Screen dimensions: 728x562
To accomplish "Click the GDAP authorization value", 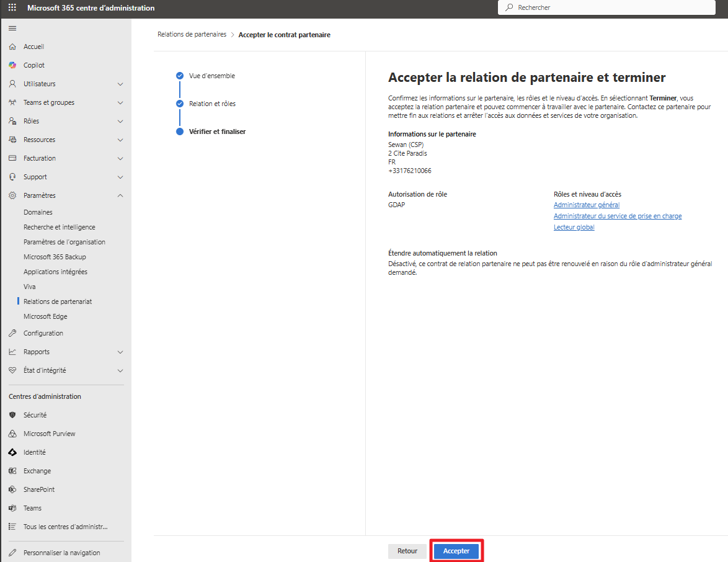I will (x=396, y=205).
